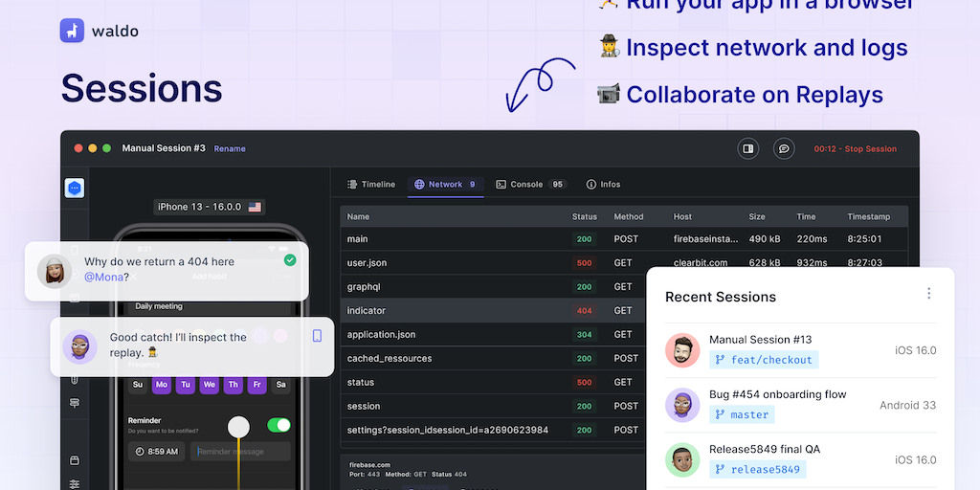Toggle the Su day button
The width and height of the screenshot is (980, 490).
click(138, 385)
